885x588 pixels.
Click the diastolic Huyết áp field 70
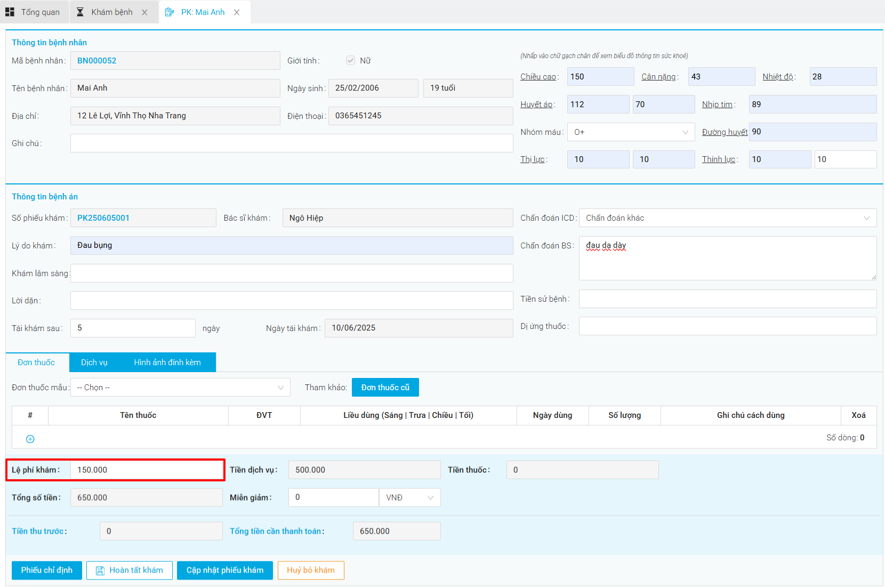(x=664, y=104)
